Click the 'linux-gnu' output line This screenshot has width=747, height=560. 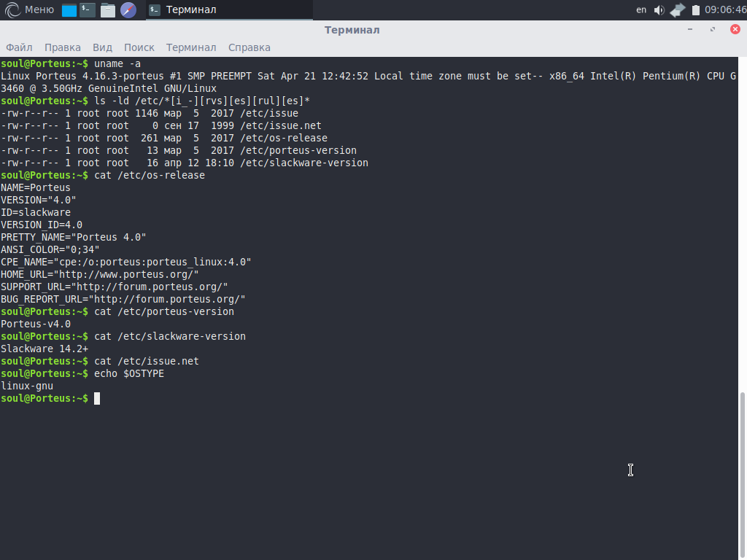tap(27, 386)
